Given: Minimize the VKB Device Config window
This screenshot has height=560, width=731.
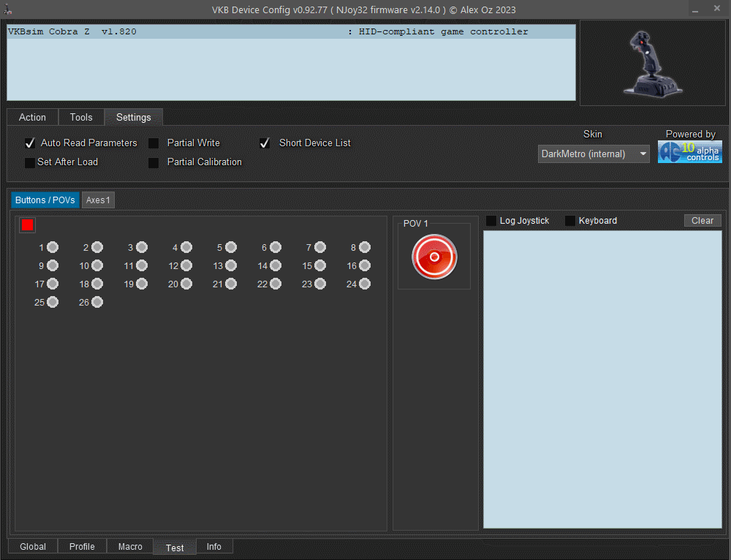Looking at the screenshot, I should click(x=694, y=10).
